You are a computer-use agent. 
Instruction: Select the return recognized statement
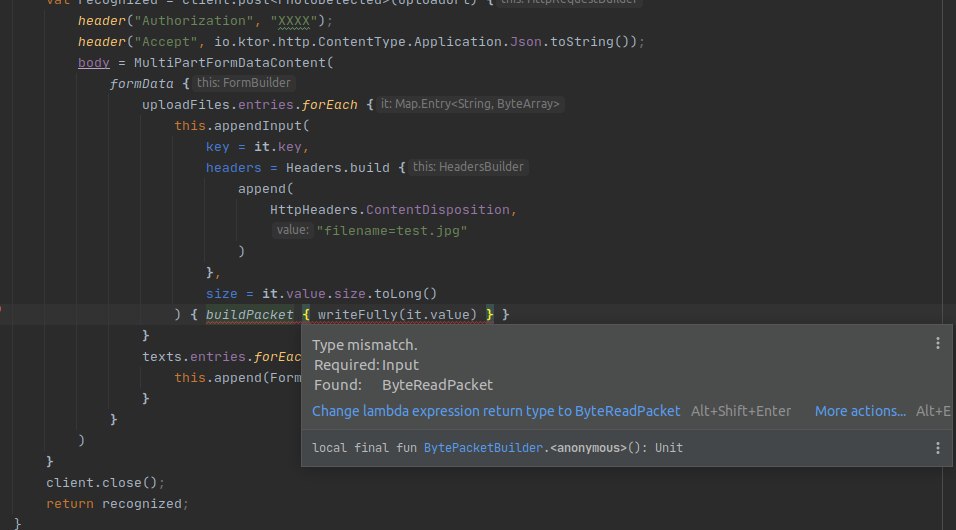point(117,504)
